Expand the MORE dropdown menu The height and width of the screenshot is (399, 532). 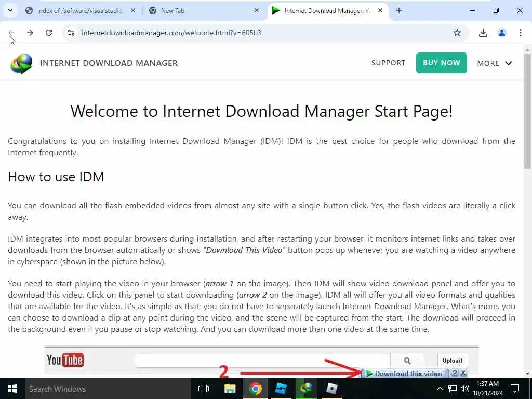click(495, 63)
